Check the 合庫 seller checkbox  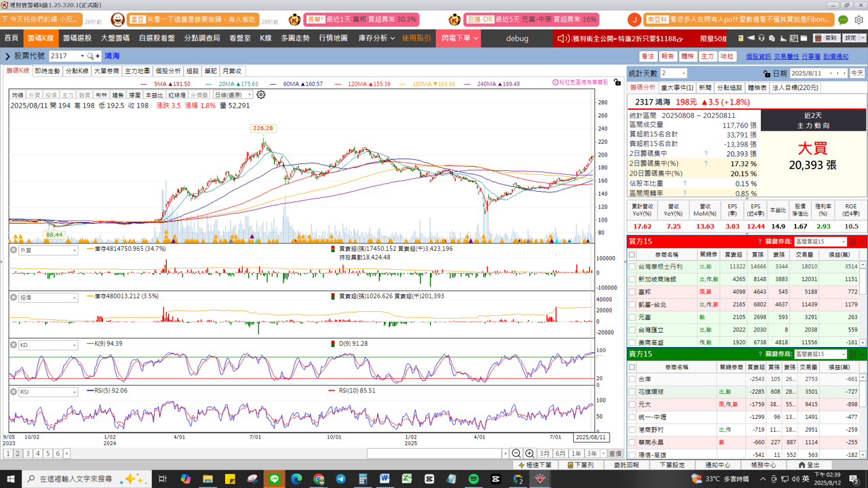click(x=632, y=380)
